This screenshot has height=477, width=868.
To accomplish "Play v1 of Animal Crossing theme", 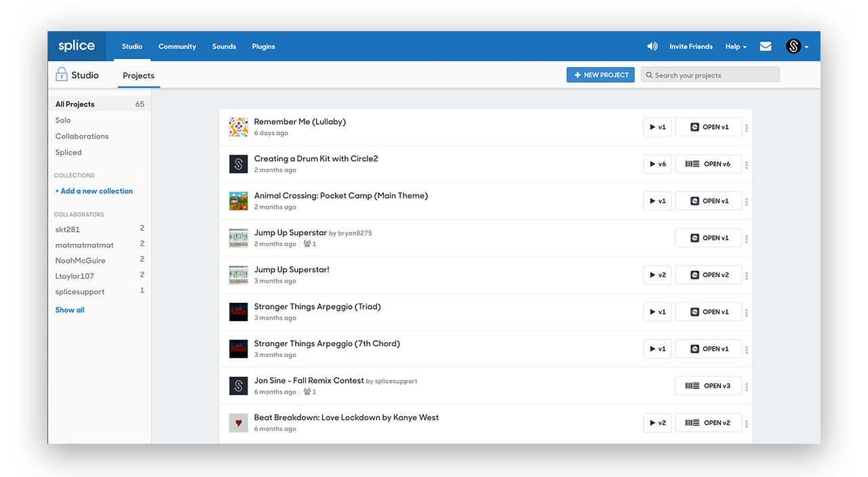I will (657, 201).
